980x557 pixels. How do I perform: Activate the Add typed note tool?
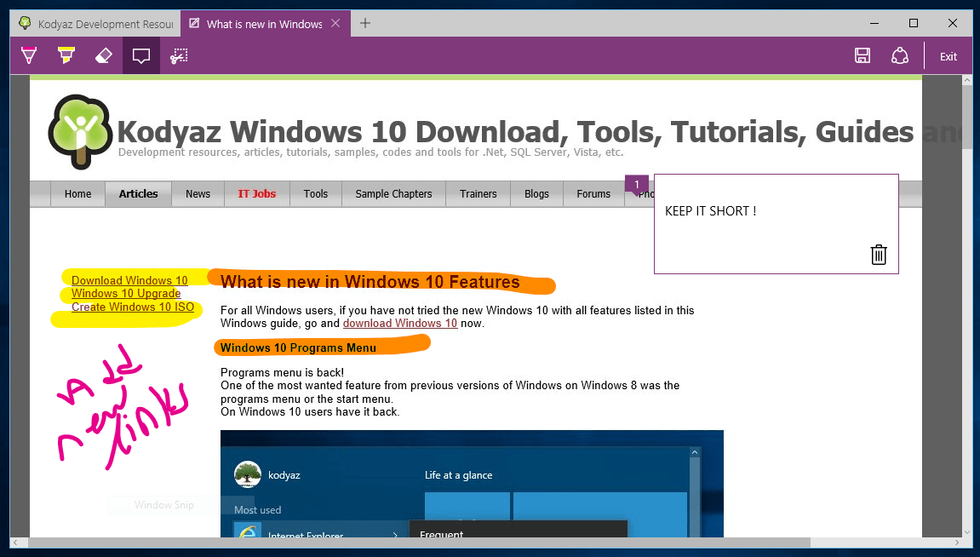(x=141, y=55)
